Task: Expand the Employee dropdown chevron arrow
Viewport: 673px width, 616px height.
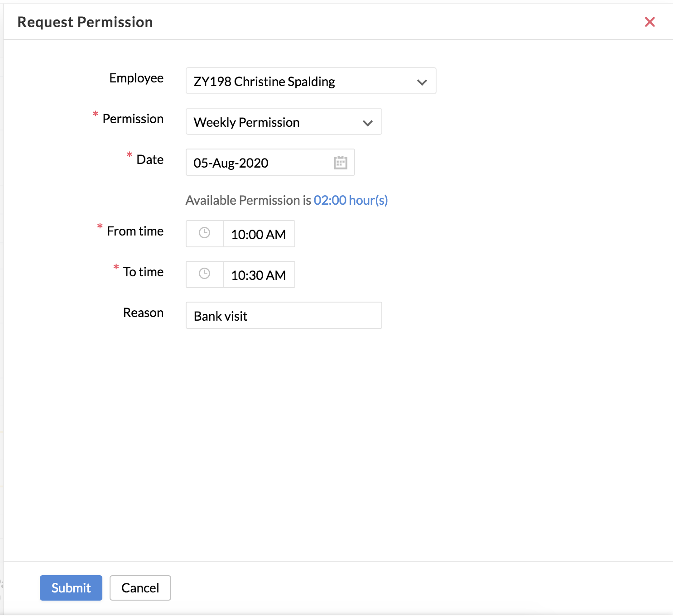Action: tap(422, 82)
